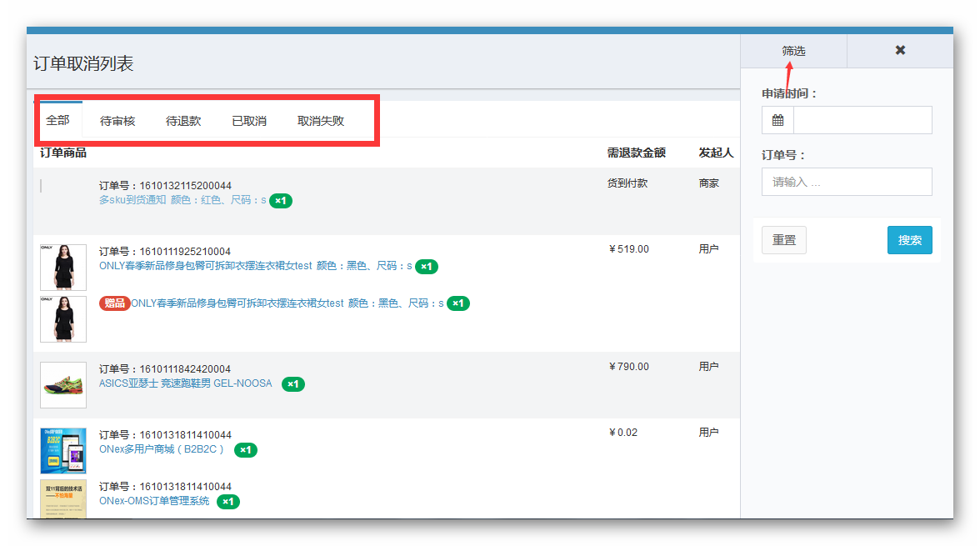Open the ASICS亚瑟士 running shoe link
The width and height of the screenshot is (980, 546).
coord(185,383)
